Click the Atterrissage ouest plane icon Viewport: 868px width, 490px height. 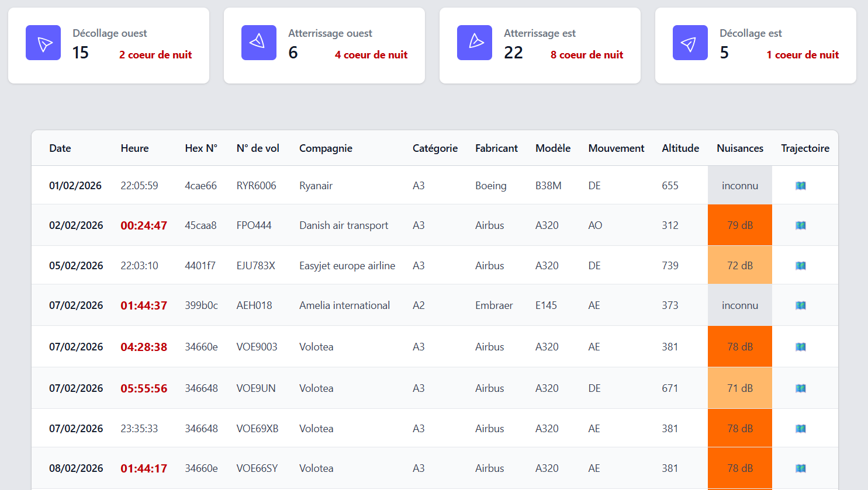[258, 42]
